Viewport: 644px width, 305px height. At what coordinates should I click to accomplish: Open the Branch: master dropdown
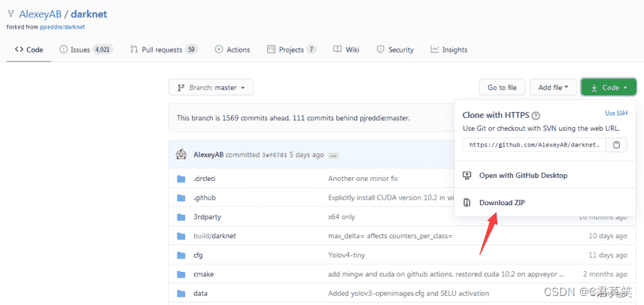point(211,87)
